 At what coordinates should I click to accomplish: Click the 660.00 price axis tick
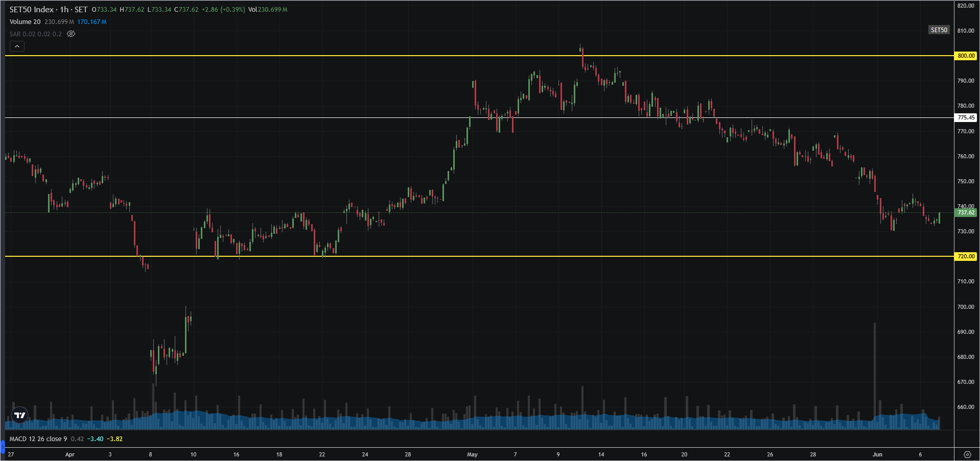coord(966,407)
